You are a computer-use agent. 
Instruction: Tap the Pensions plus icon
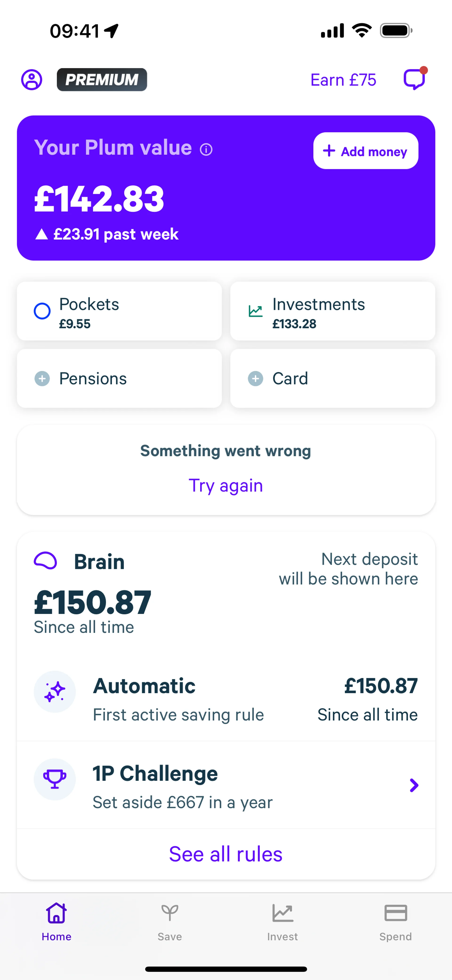pyautogui.click(x=42, y=378)
